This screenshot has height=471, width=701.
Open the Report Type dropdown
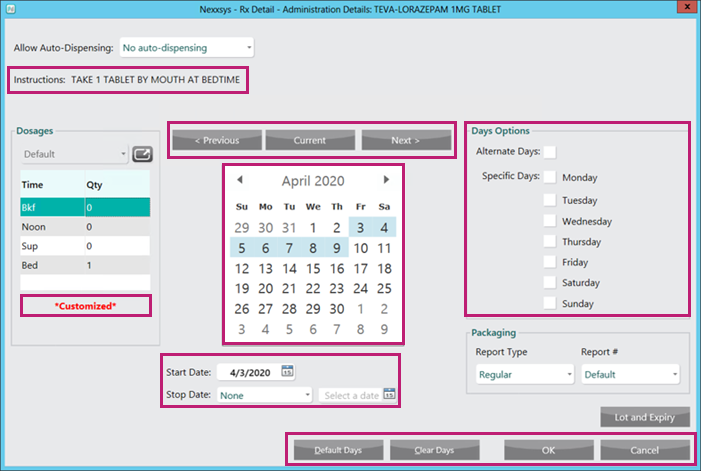[x=525, y=374]
